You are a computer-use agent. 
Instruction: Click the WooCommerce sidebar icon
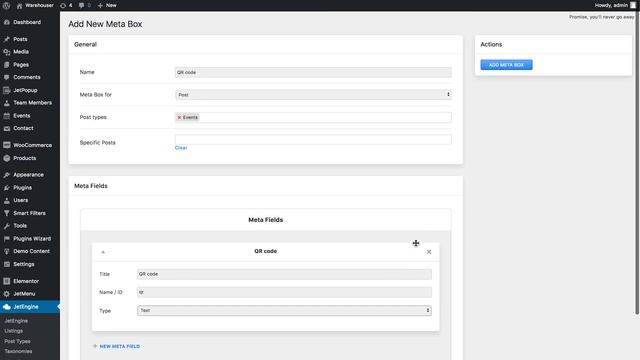point(7,145)
